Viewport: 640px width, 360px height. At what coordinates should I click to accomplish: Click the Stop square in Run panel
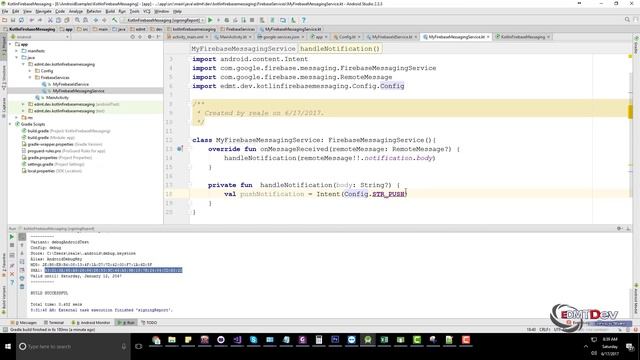pyautogui.click(x=12, y=245)
